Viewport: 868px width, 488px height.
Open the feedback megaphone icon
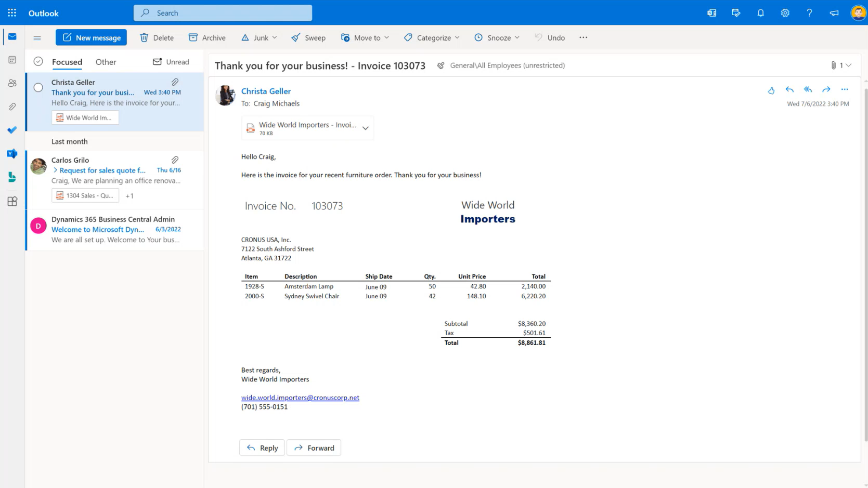click(x=834, y=13)
